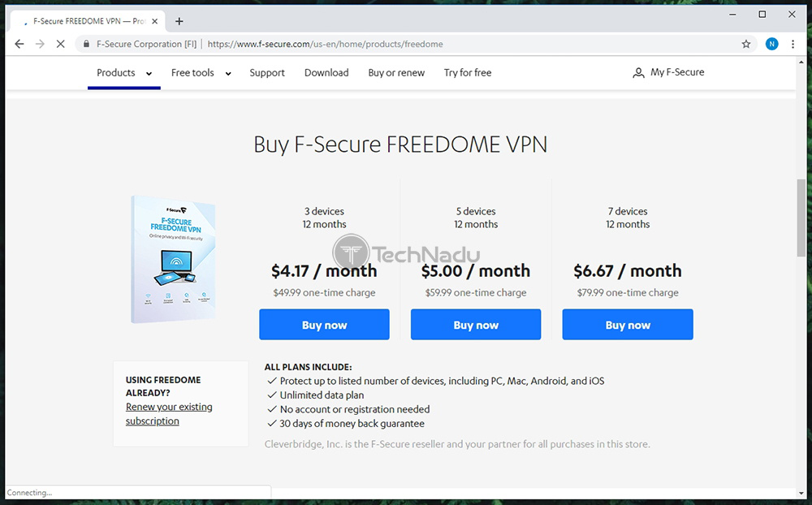View site certificate lock icon
This screenshot has width=812, height=505.
click(87, 44)
